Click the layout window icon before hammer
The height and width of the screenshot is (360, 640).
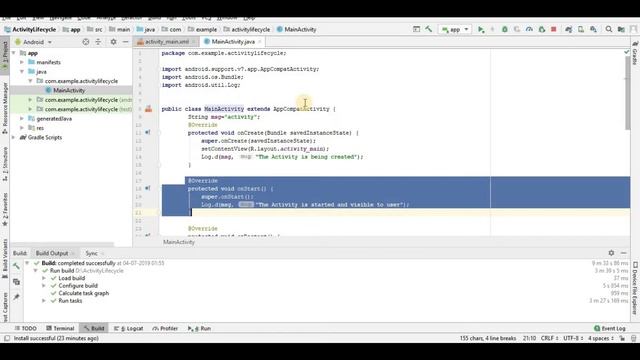point(416,29)
